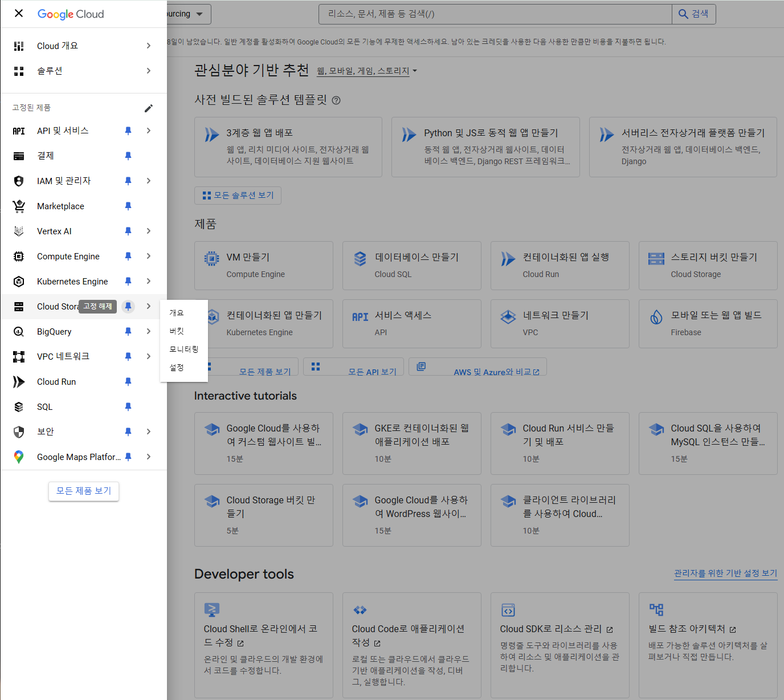The height and width of the screenshot is (700, 784).
Task: Click the Kubernetes Engine icon
Action: click(x=19, y=282)
